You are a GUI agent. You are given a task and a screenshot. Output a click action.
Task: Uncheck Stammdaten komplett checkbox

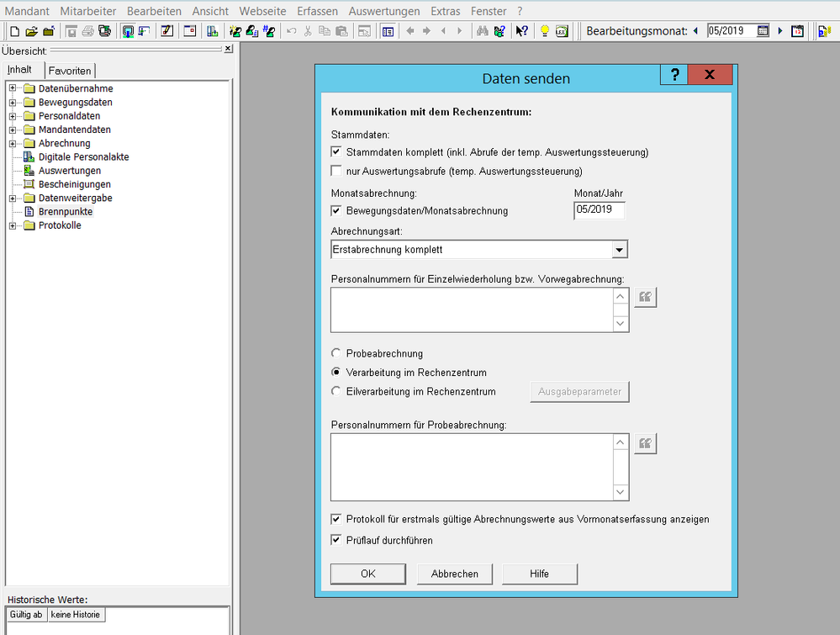(x=336, y=152)
